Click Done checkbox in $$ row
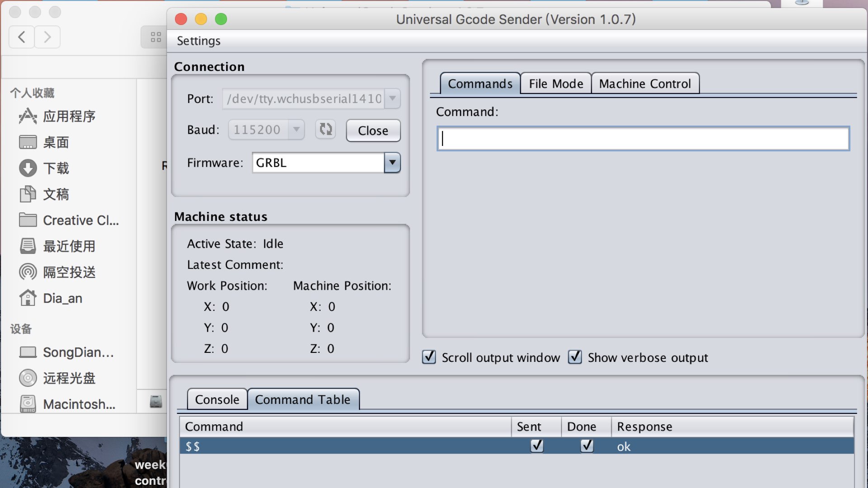Screen dimensions: 868x488 pos(587,446)
